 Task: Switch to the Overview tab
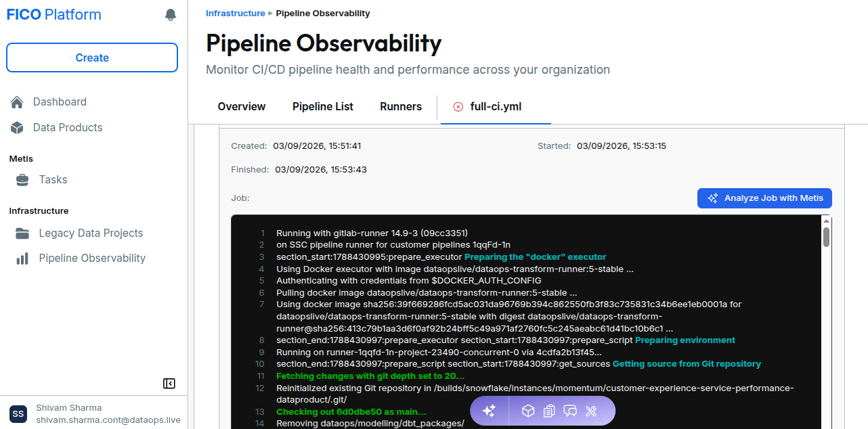242,107
